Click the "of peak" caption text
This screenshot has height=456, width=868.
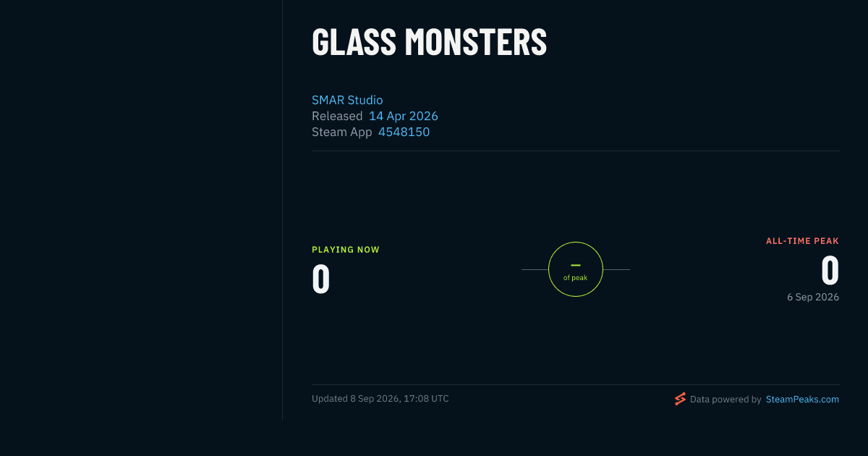click(x=576, y=278)
